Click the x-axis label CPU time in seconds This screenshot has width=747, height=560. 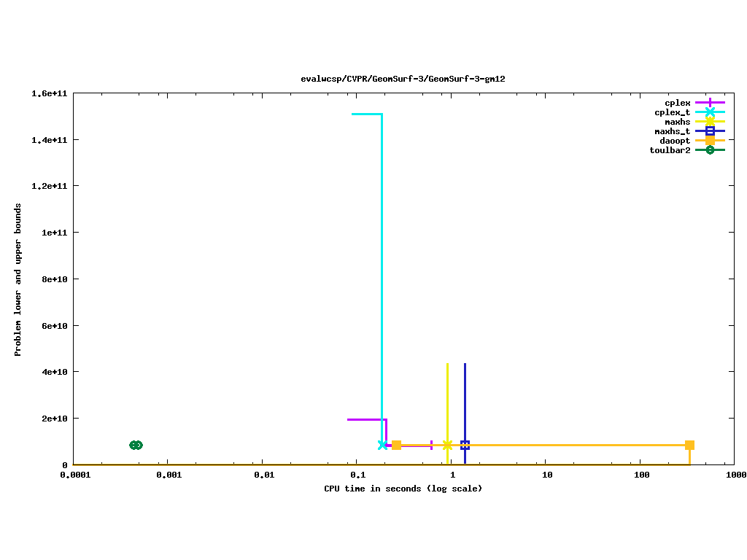tap(403, 489)
